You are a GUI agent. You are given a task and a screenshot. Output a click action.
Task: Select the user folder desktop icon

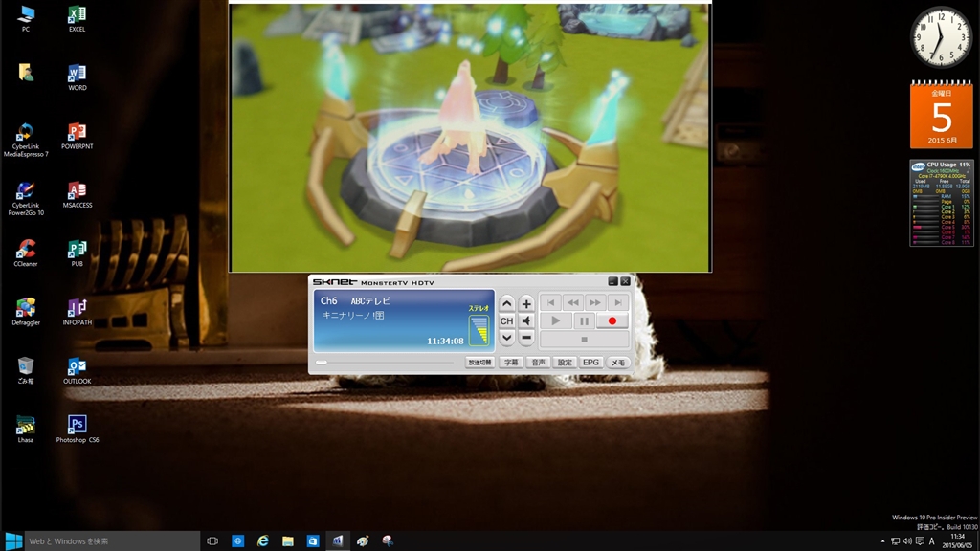(x=26, y=73)
